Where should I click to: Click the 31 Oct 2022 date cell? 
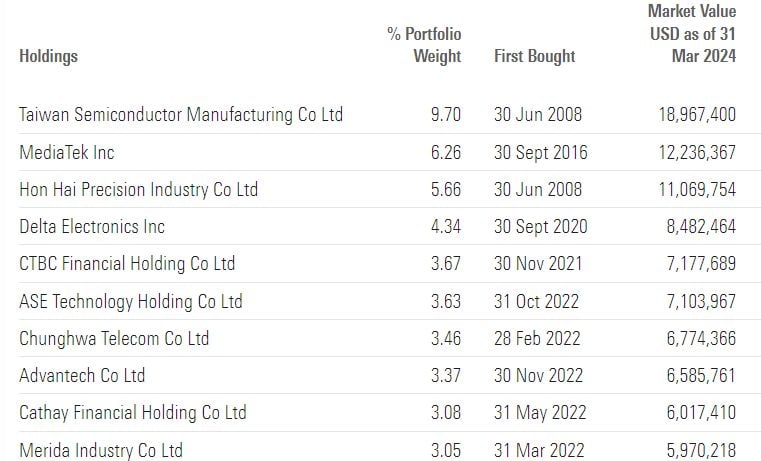pos(537,301)
